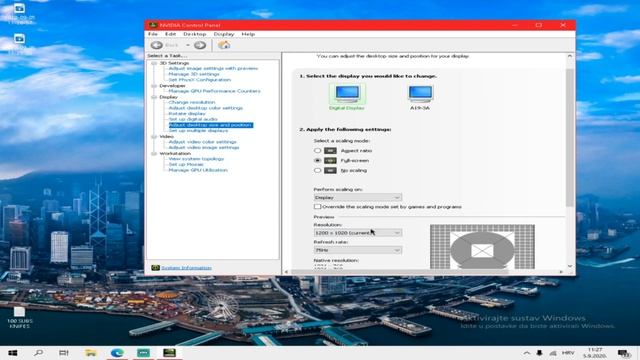This screenshot has width=640, height=360.
Task: Open View system topology
Action: (x=196, y=159)
